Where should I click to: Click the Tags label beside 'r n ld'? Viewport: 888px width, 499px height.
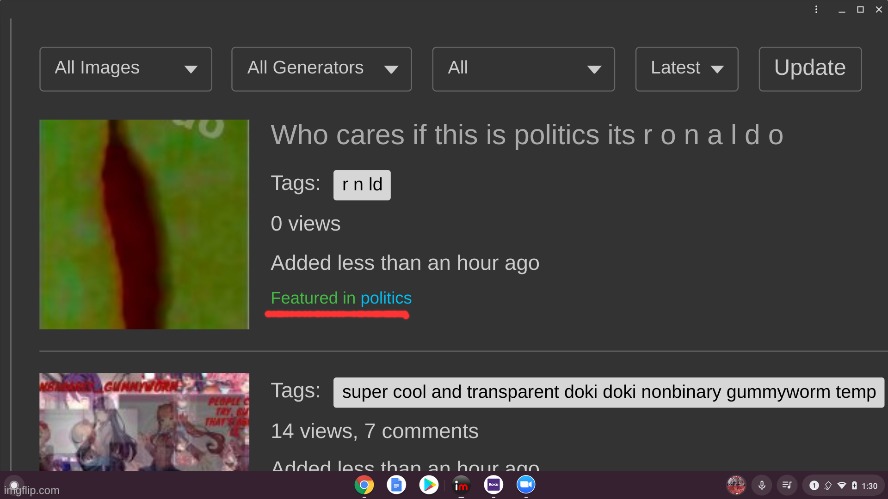point(296,183)
